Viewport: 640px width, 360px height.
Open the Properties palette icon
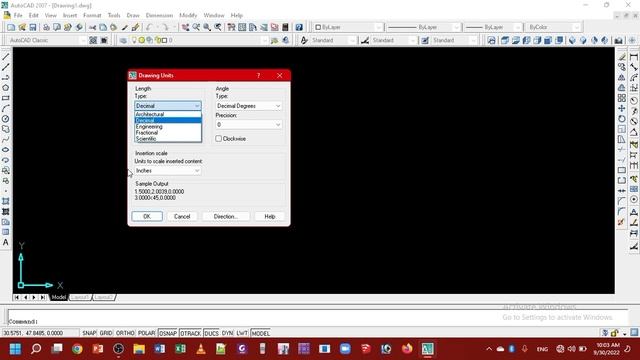coord(231,27)
